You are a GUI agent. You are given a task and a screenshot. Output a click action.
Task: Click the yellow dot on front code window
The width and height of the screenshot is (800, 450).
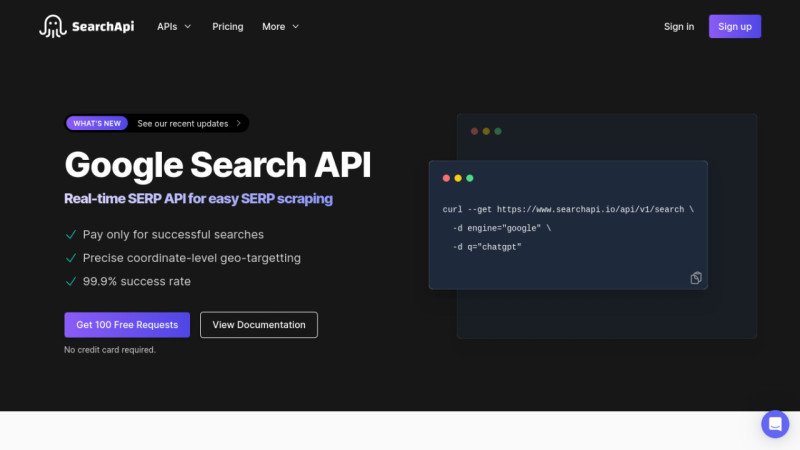[458, 178]
